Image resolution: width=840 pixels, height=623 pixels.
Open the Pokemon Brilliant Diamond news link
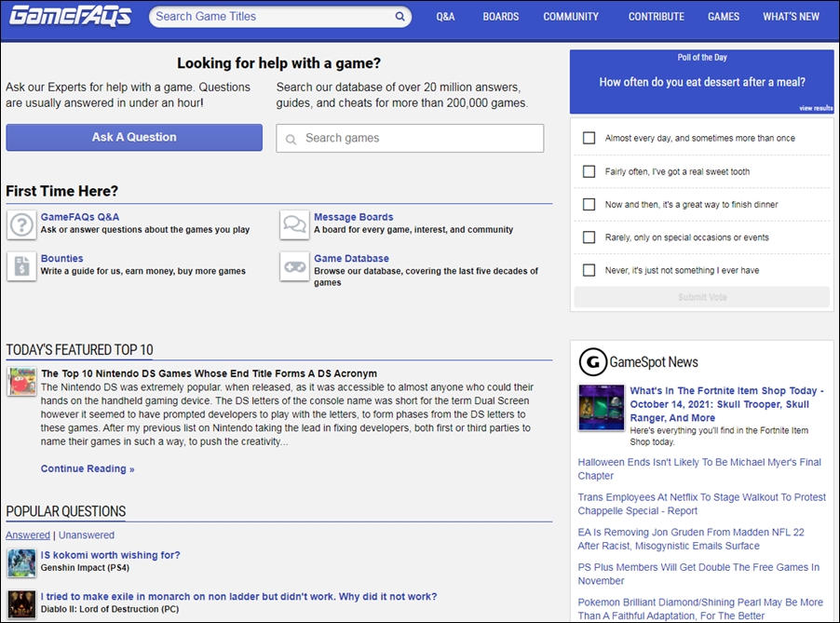(x=700, y=608)
